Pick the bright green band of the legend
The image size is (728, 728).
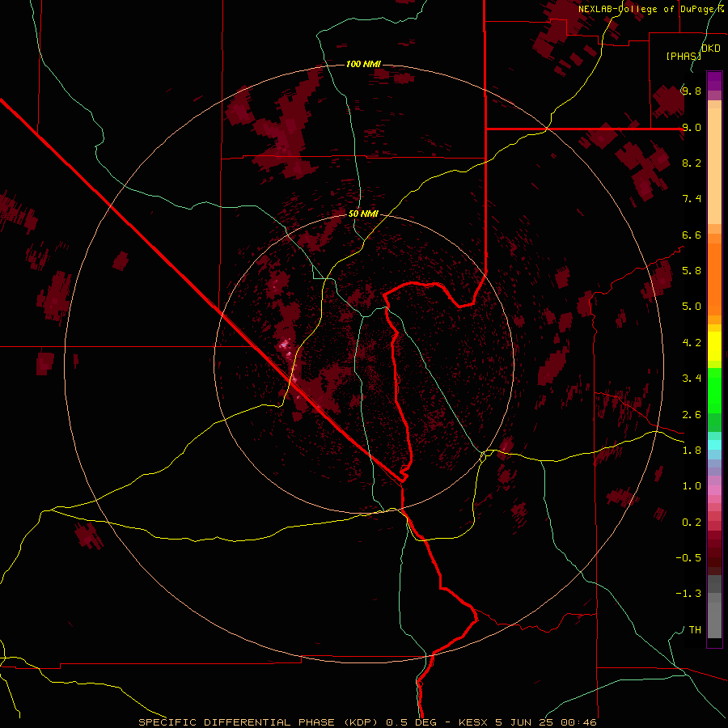714,391
